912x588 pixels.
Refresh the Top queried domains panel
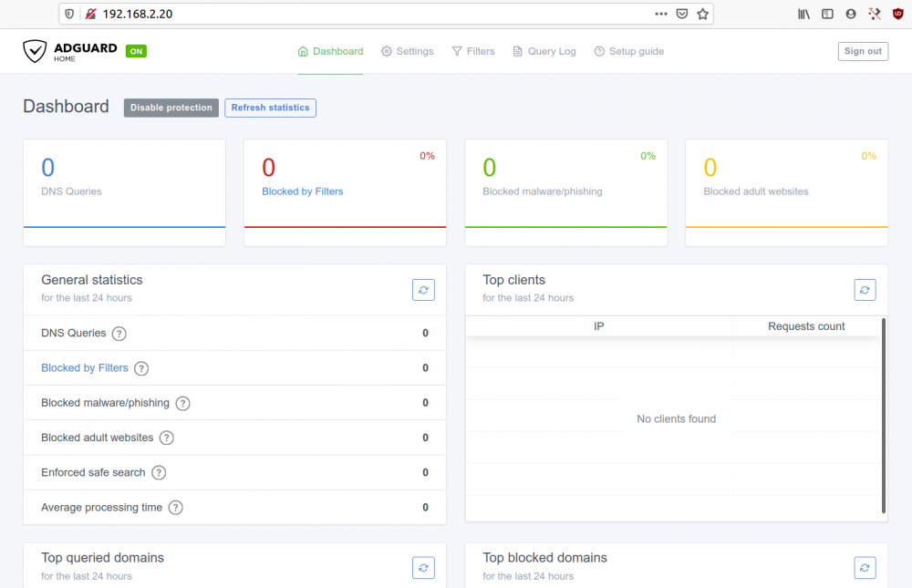pyautogui.click(x=423, y=568)
